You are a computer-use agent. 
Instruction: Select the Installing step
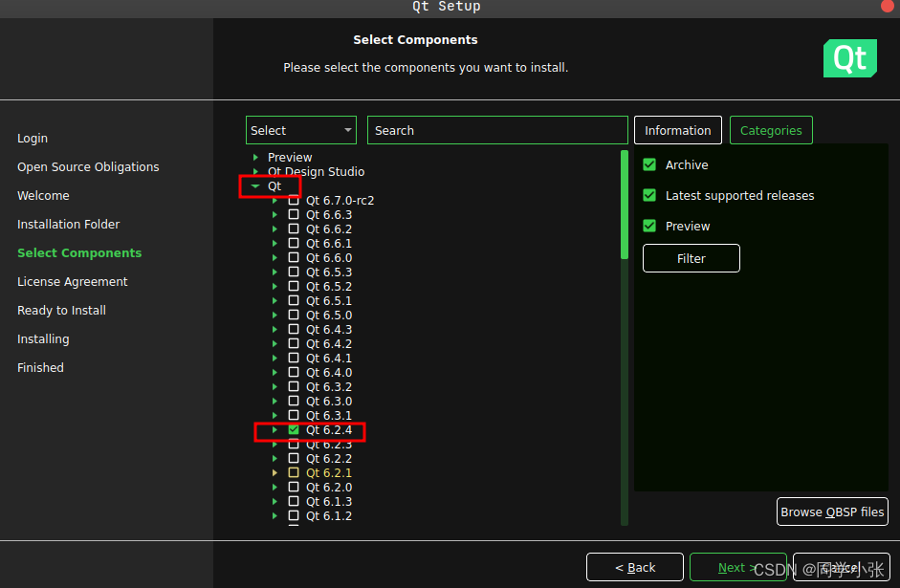43,339
